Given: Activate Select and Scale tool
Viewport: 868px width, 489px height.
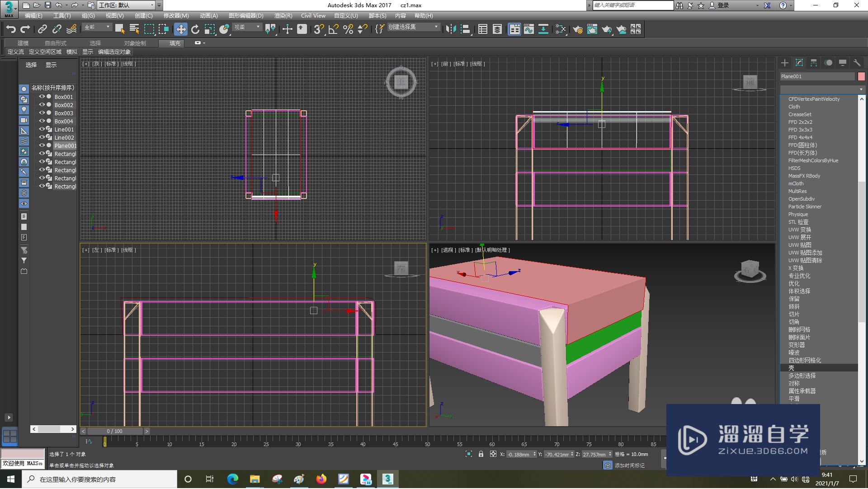Looking at the screenshot, I should (x=210, y=29).
